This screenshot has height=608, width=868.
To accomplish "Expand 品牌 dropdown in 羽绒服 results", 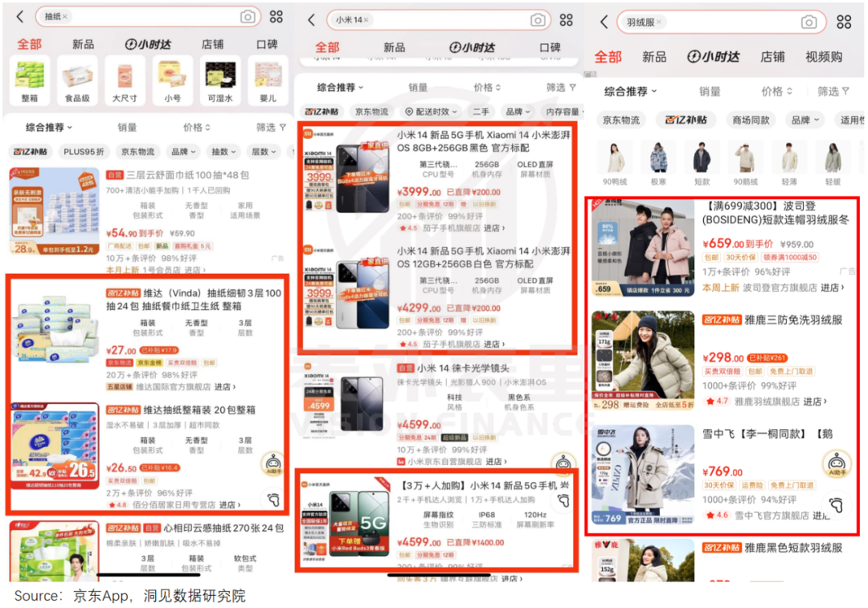I will [x=805, y=120].
